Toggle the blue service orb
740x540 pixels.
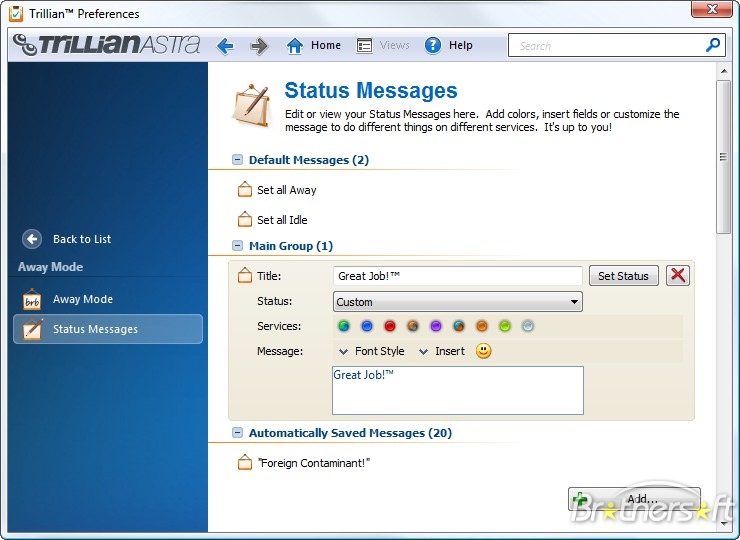(x=367, y=326)
